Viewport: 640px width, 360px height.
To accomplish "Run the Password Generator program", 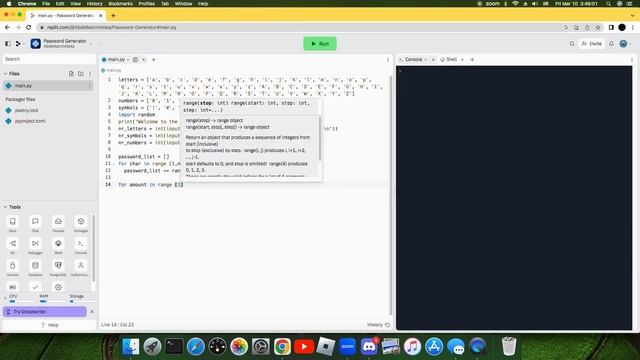I will (320, 44).
